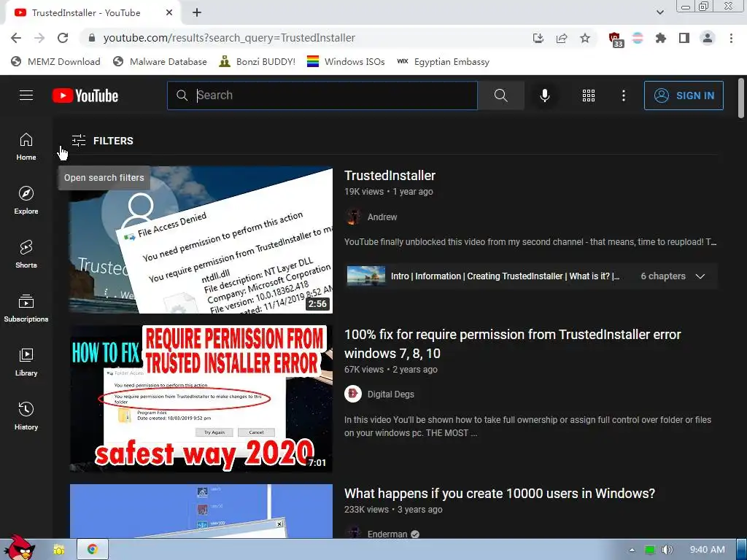This screenshot has width=747, height=560.
Task: Go back with the browser back arrow
Action: point(16,38)
